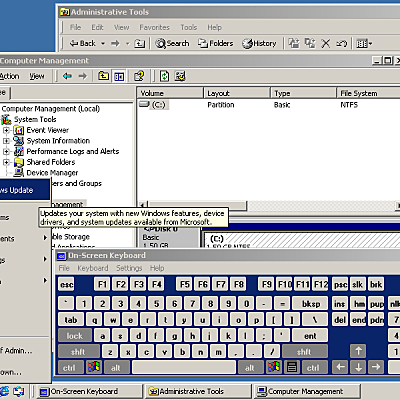Click the (C:) partition in the disk map
Viewport: 400px width, 400px height.
pos(302,240)
